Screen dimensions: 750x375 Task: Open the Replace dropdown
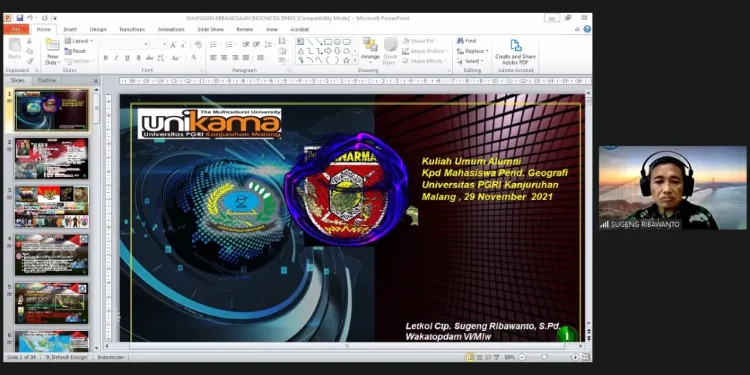click(x=473, y=51)
